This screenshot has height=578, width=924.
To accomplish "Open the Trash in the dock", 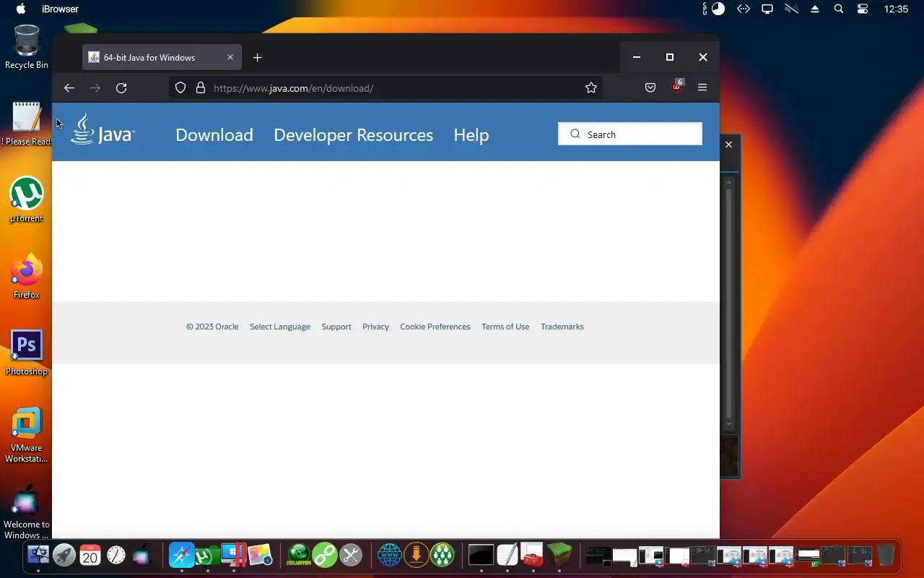I will 886,555.
